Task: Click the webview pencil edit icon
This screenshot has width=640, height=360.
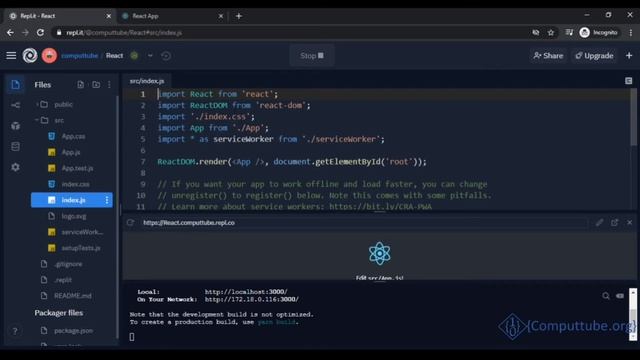Action: [599, 222]
